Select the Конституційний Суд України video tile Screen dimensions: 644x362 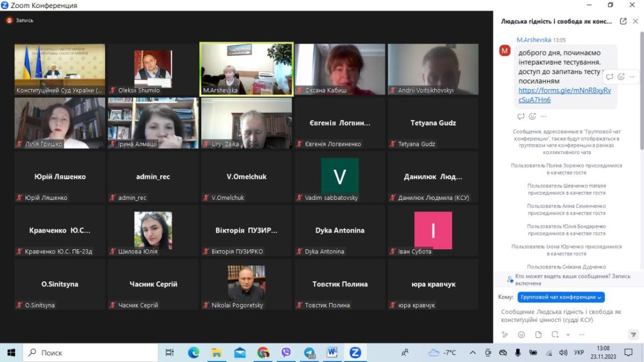coord(60,69)
